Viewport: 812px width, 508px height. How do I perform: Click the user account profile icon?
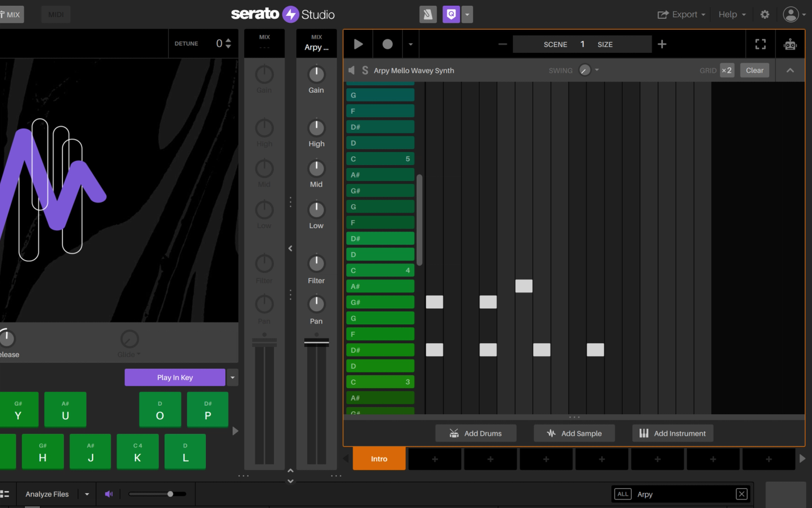[792, 14]
